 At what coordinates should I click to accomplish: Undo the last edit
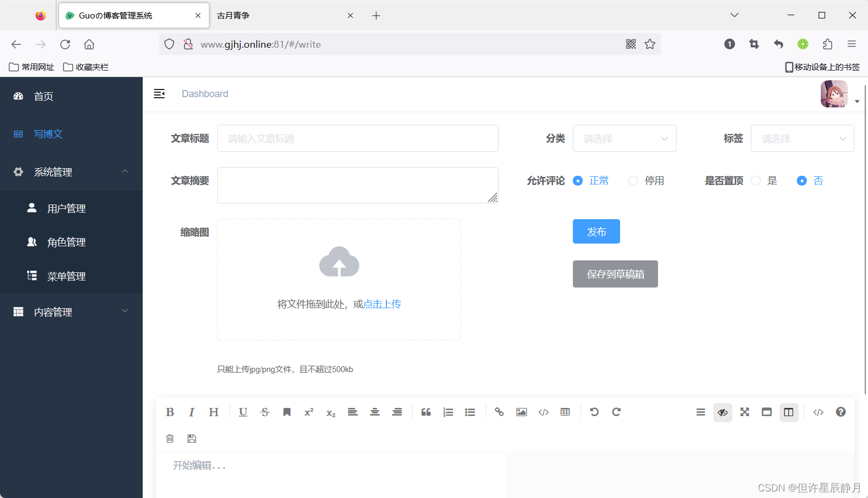(x=595, y=412)
